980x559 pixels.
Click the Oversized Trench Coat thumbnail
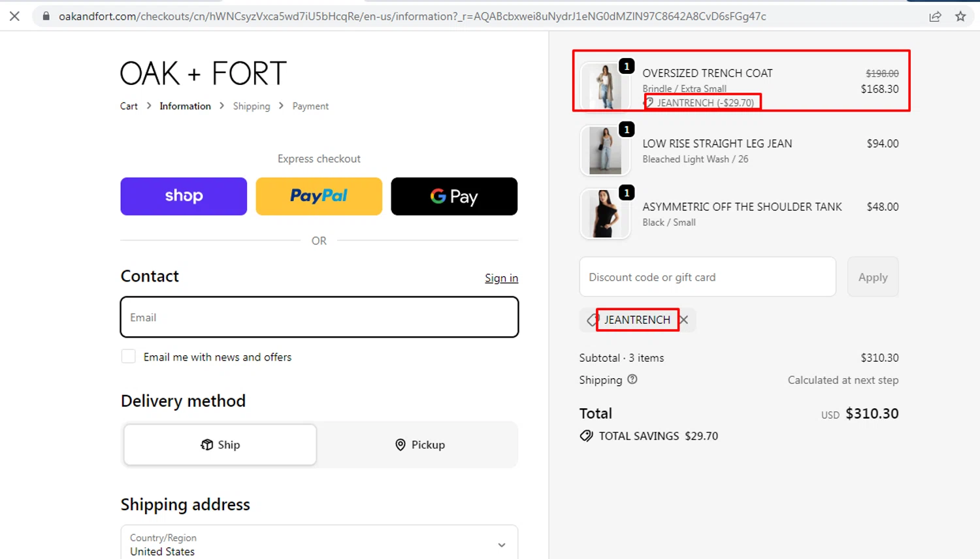(605, 87)
